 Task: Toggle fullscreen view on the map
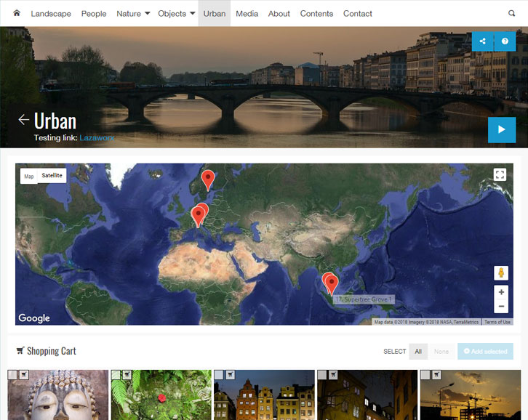pyautogui.click(x=500, y=174)
